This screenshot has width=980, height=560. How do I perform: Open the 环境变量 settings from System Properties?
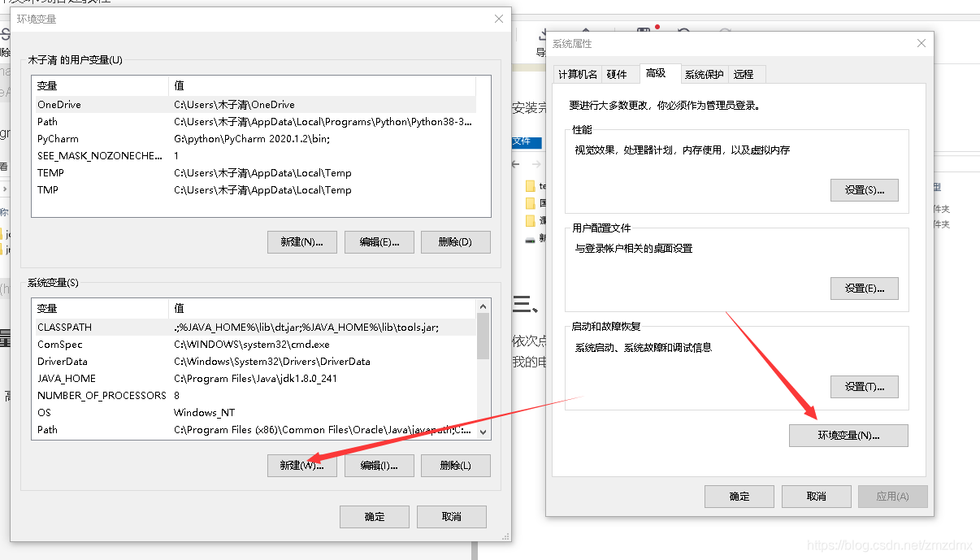tap(848, 436)
